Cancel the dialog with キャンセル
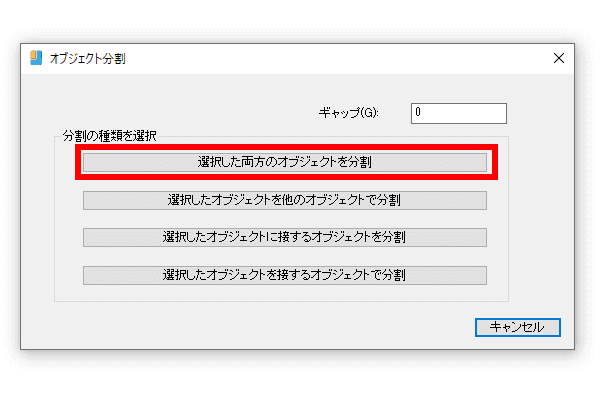This screenshot has height=400, width=600. pyautogui.click(x=518, y=327)
